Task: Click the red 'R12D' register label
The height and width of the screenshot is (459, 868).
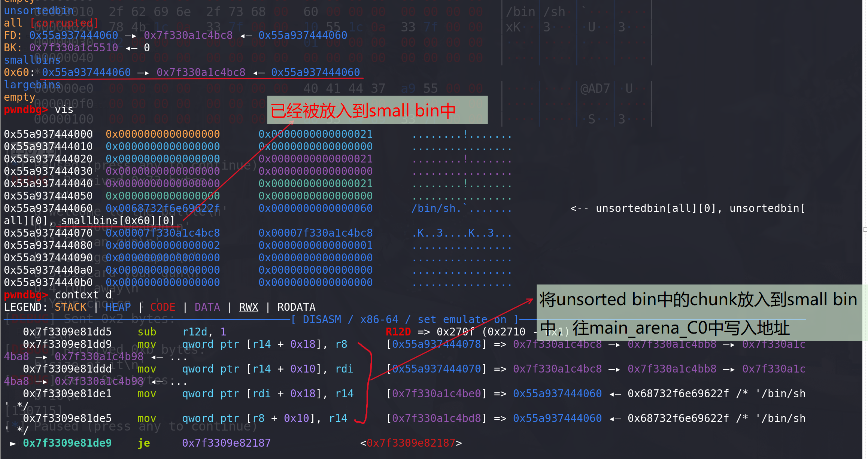Action: coord(398,332)
